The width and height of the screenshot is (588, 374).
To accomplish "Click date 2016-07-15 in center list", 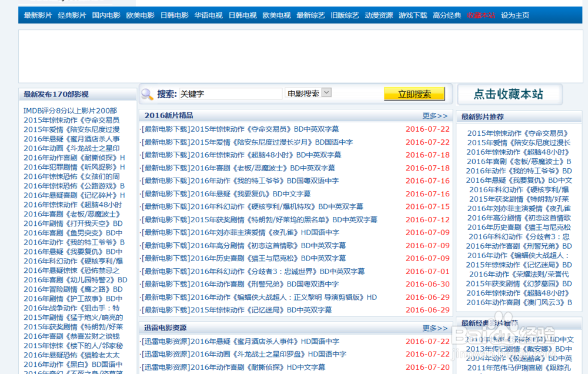I will click(427, 206).
